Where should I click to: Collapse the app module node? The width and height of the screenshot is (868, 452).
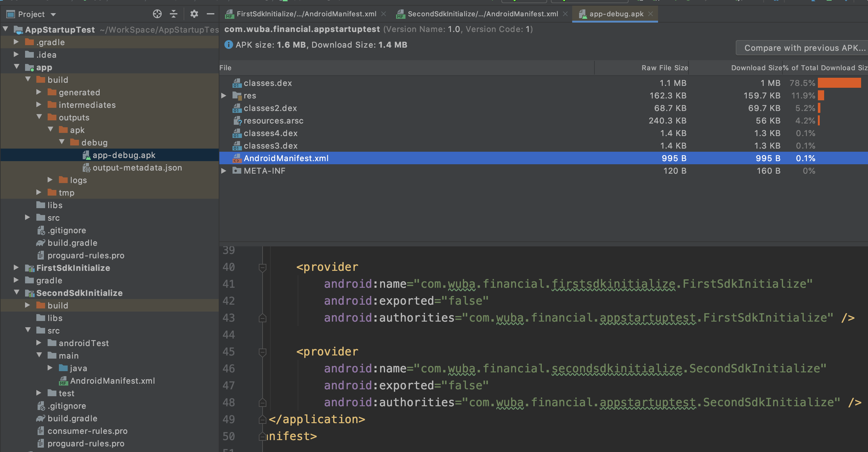(17, 67)
